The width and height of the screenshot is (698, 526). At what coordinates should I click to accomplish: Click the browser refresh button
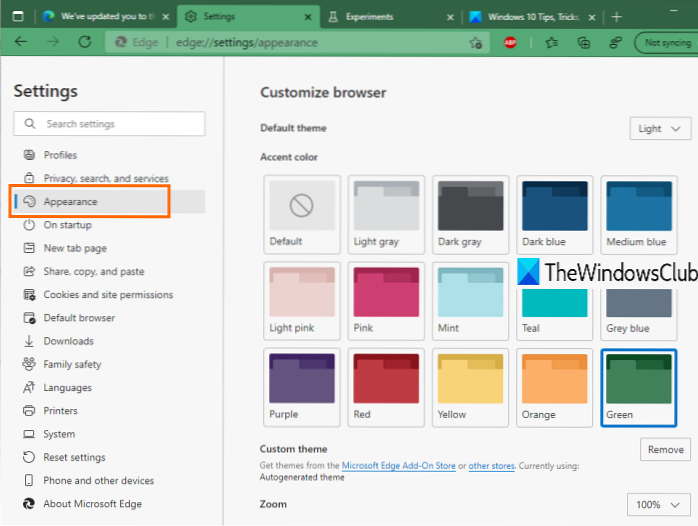click(84, 42)
